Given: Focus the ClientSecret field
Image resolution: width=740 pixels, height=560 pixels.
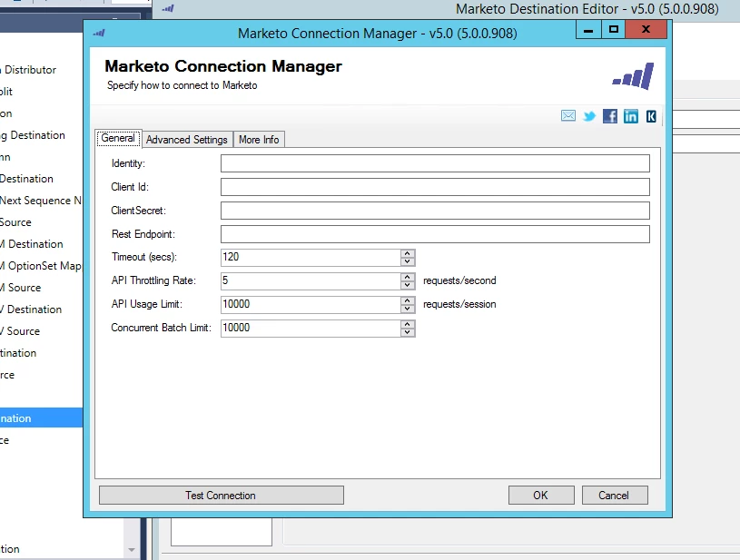Looking at the screenshot, I should (x=435, y=211).
